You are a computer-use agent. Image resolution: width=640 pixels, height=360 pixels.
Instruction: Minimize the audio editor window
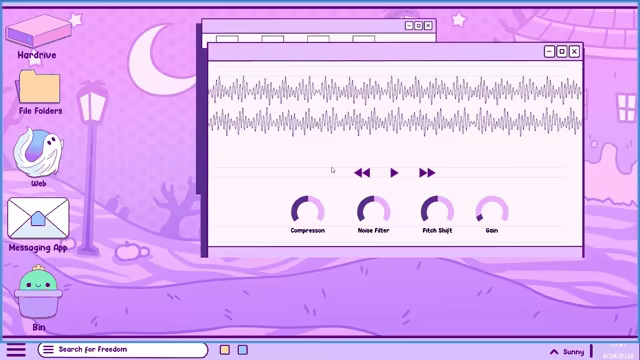[x=549, y=51]
